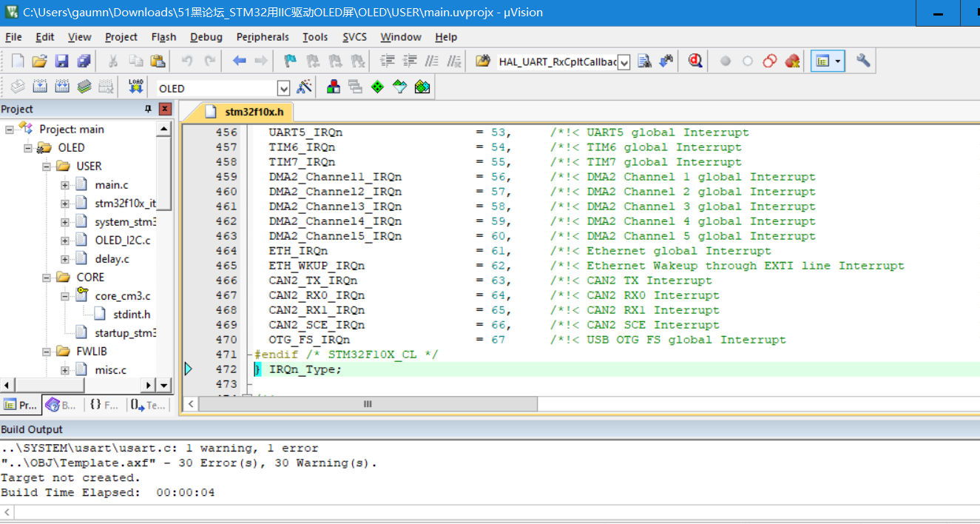Save the current file with floppy icon
This screenshot has height=524, width=980.
tap(62, 61)
